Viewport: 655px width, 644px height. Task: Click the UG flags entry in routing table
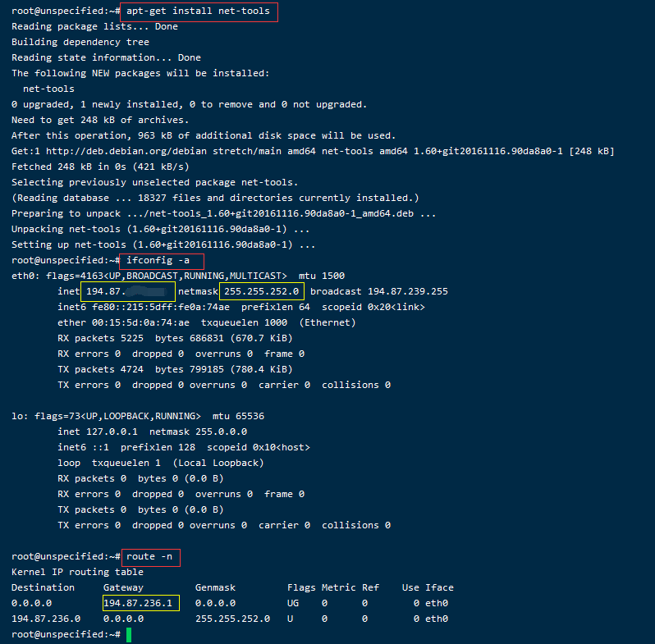pos(293,603)
